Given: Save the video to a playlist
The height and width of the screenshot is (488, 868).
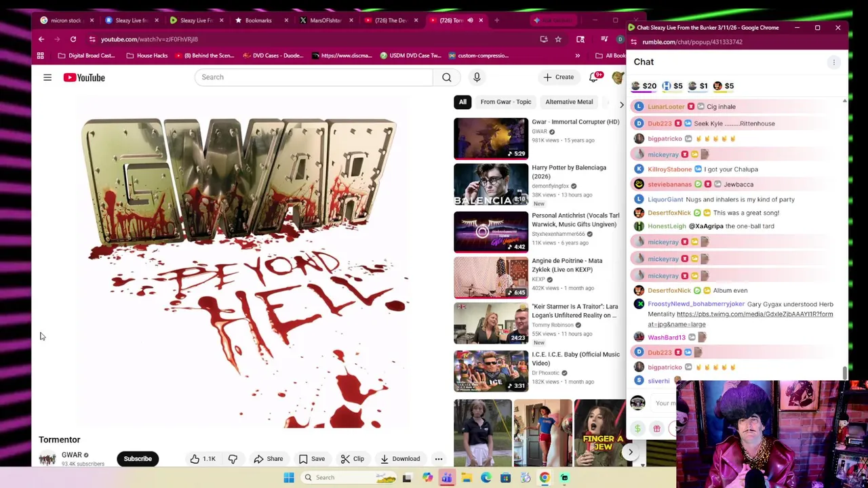Looking at the screenshot, I should click(312, 459).
